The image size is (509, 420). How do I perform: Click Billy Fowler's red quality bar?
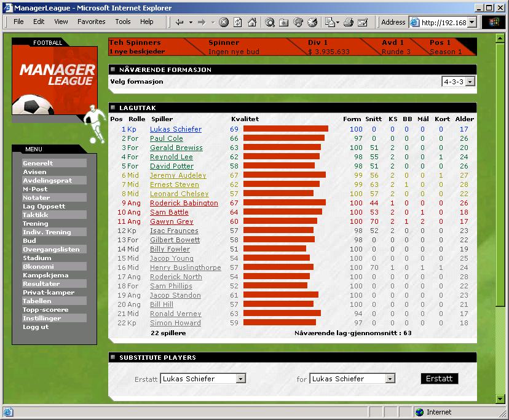(275, 249)
